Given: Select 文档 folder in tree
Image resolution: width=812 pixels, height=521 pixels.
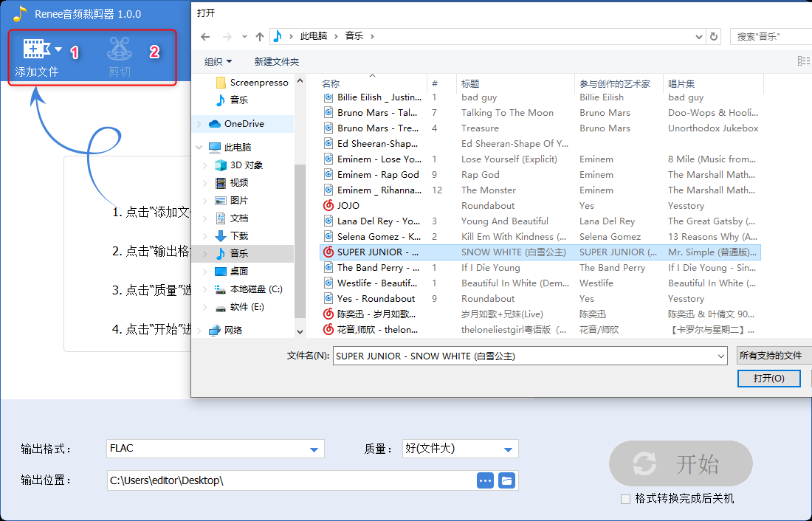Looking at the screenshot, I should pos(232,218).
